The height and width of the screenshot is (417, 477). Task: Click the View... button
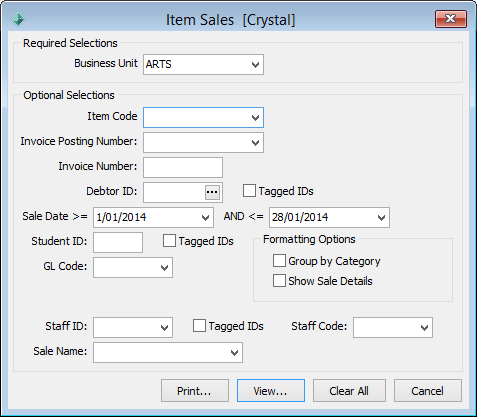point(271,390)
